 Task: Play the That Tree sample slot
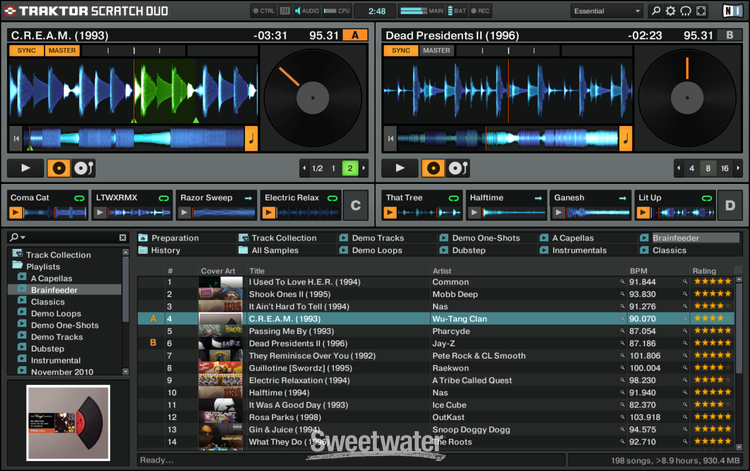(x=390, y=212)
